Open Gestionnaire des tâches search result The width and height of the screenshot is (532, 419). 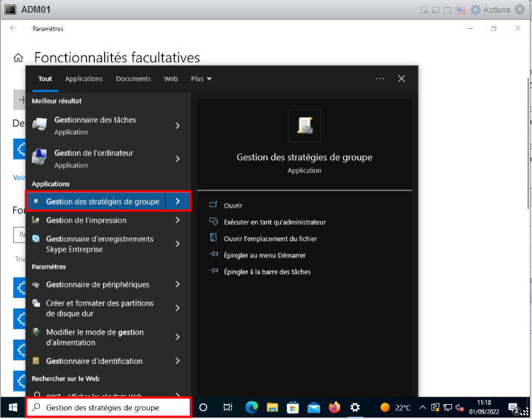tap(95, 125)
